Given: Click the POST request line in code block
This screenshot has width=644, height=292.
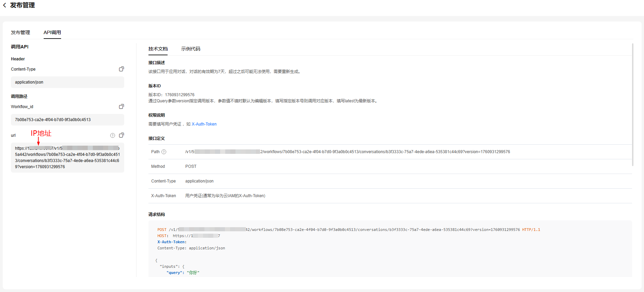Looking at the screenshot, I should point(349,230).
